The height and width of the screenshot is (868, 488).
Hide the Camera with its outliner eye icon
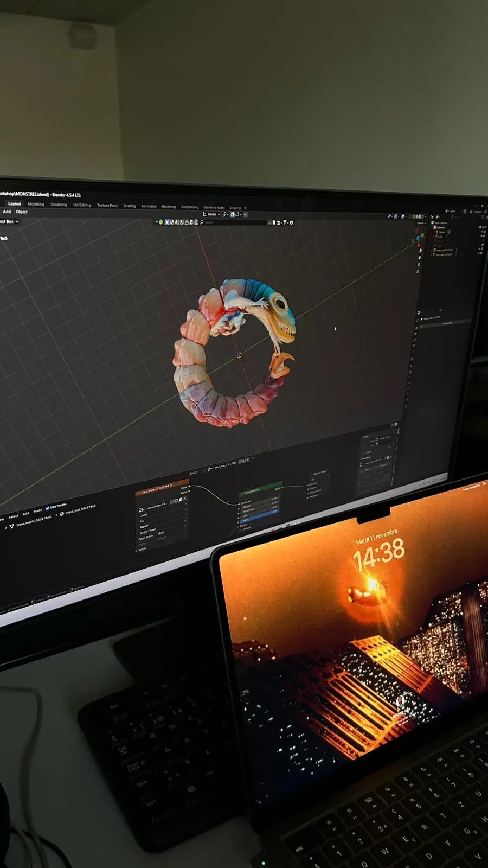pyautogui.click(x=482, y=232)
